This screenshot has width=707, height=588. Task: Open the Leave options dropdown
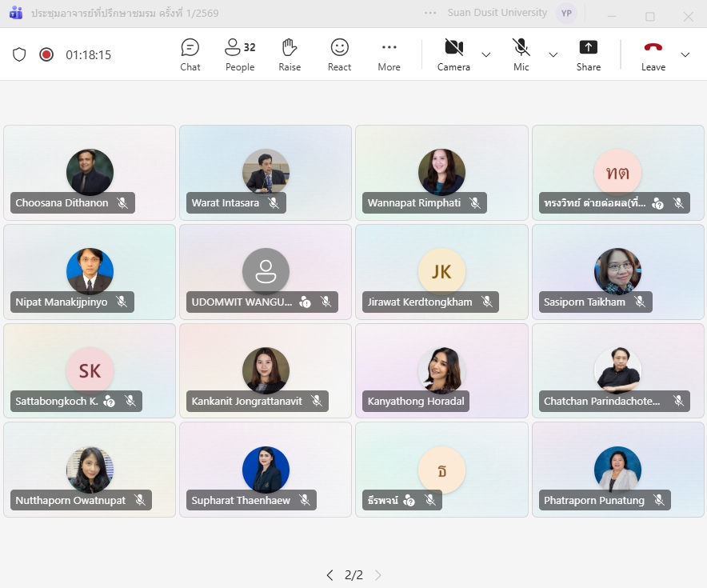(685, 55)
